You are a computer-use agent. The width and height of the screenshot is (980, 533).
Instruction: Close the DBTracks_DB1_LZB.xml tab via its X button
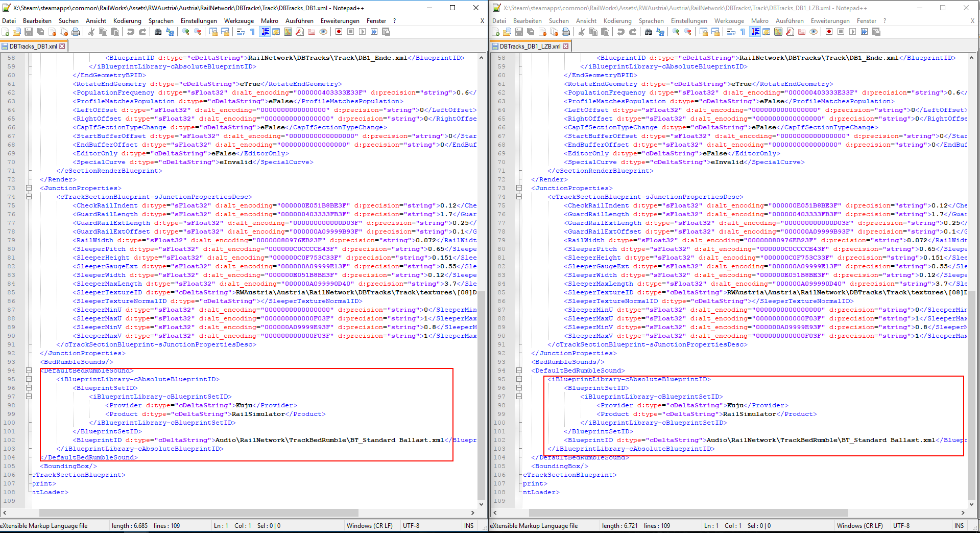coord(566,47)
